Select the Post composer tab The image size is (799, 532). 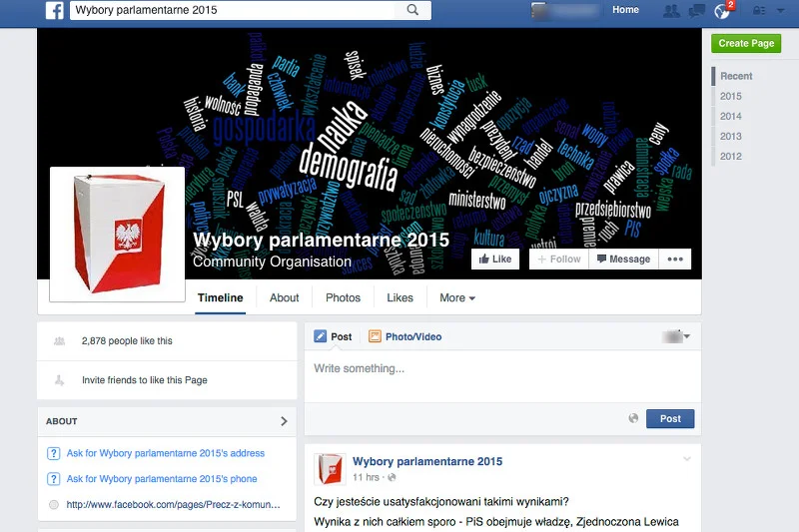tap(333, 336)
